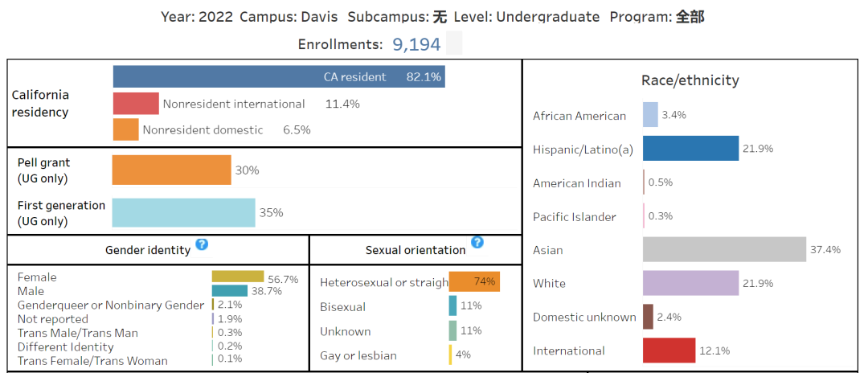
Task: Select the Domestic unknown brown bar
Action: 649,317
